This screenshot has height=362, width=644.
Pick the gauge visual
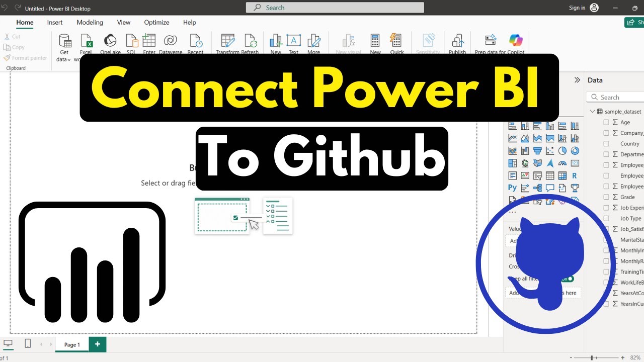coord(562,163)
